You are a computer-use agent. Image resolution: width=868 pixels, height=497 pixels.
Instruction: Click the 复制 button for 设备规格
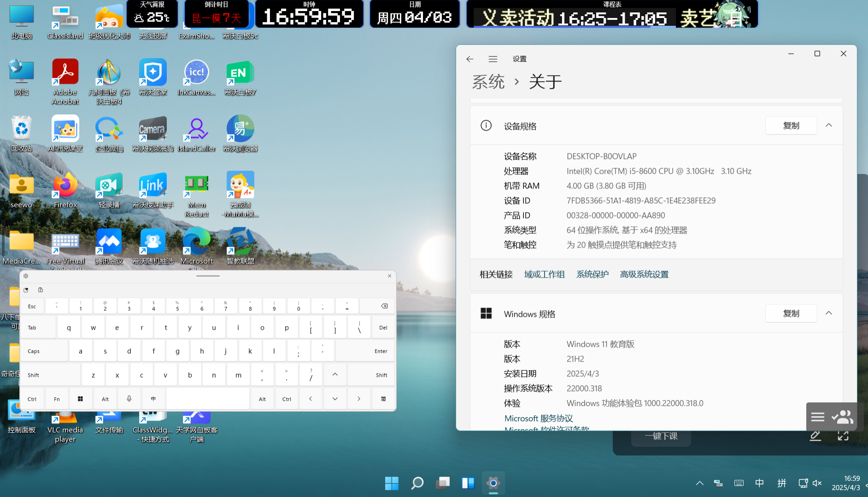(x=791, y=125)
